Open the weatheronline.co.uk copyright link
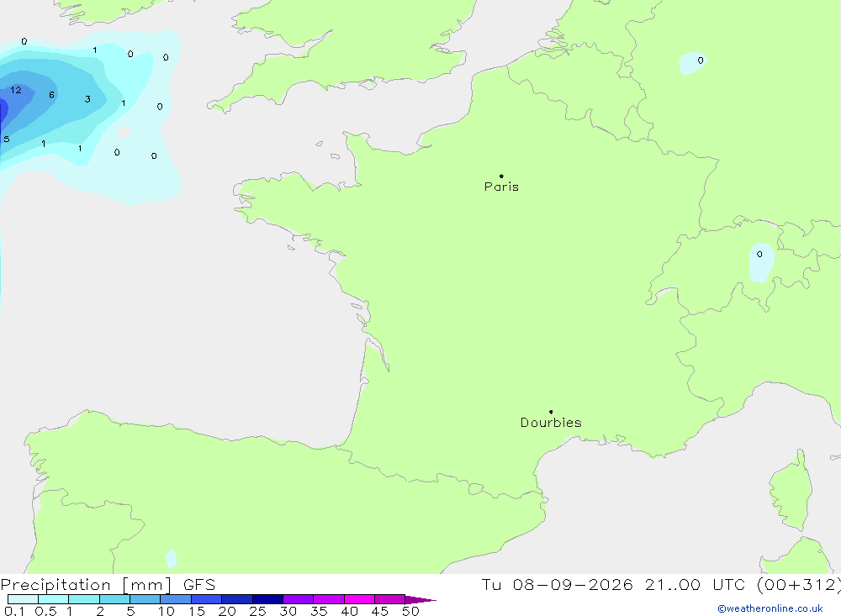The image size is (841, 616). tap(770, 608)
